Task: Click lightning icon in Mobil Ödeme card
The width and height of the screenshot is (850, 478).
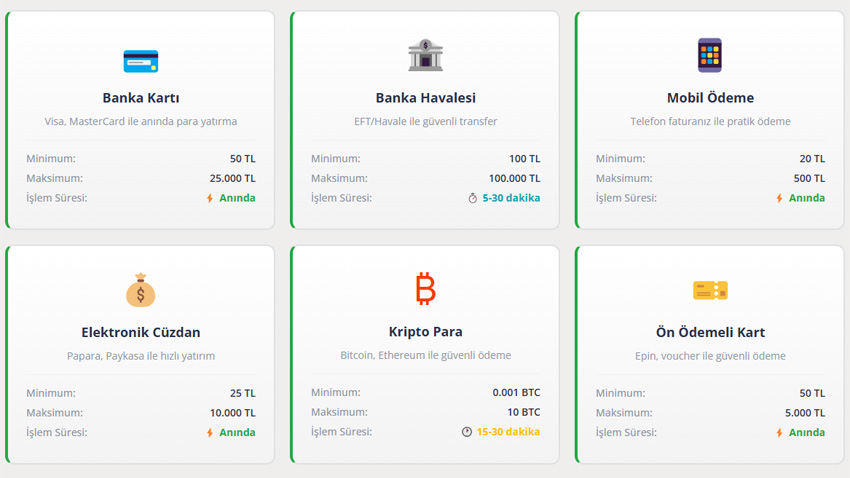Action: pos(779,198)
